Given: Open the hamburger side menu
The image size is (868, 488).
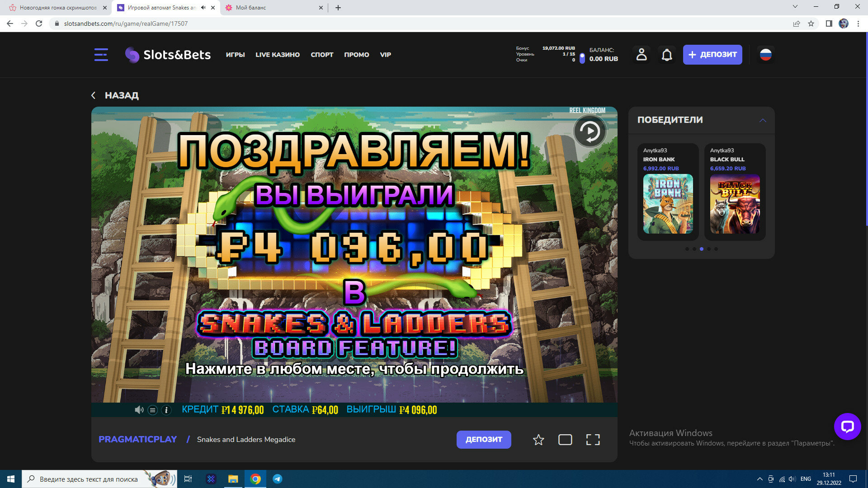Looking at the screenshot, I should pyautogui.click(x=101, y=55).
